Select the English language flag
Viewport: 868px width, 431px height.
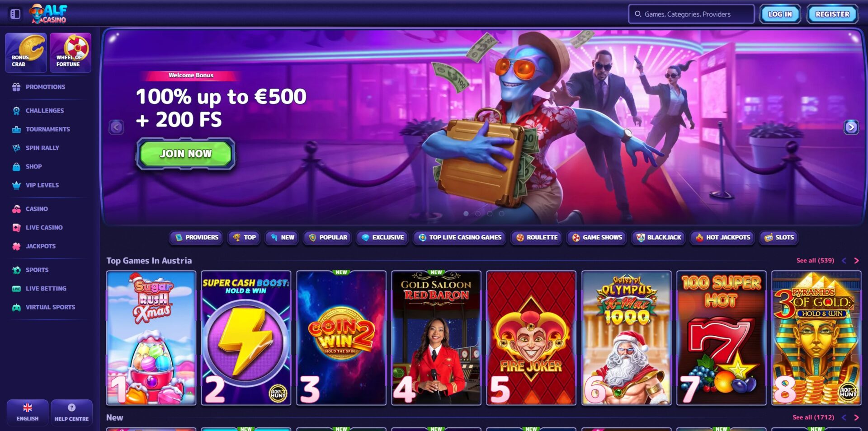pos(28,408)
